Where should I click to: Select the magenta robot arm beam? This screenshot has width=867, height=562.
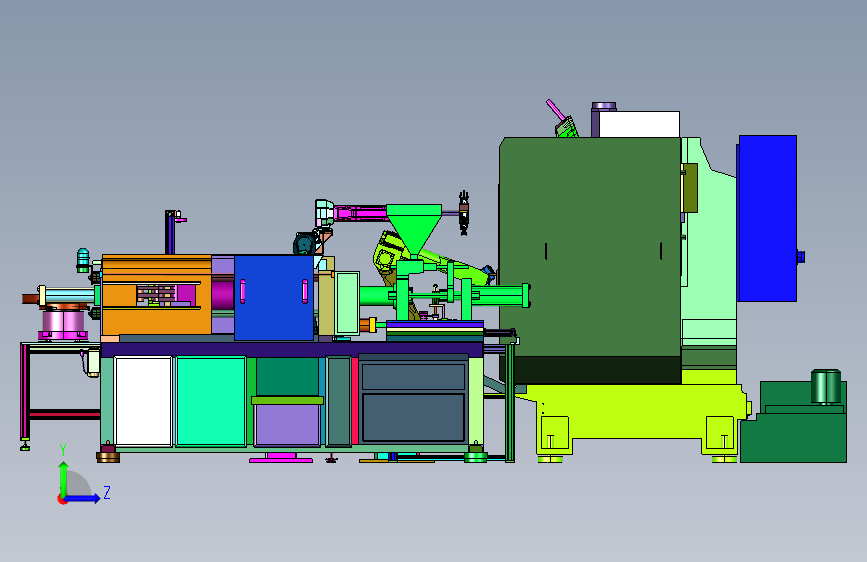361,213
